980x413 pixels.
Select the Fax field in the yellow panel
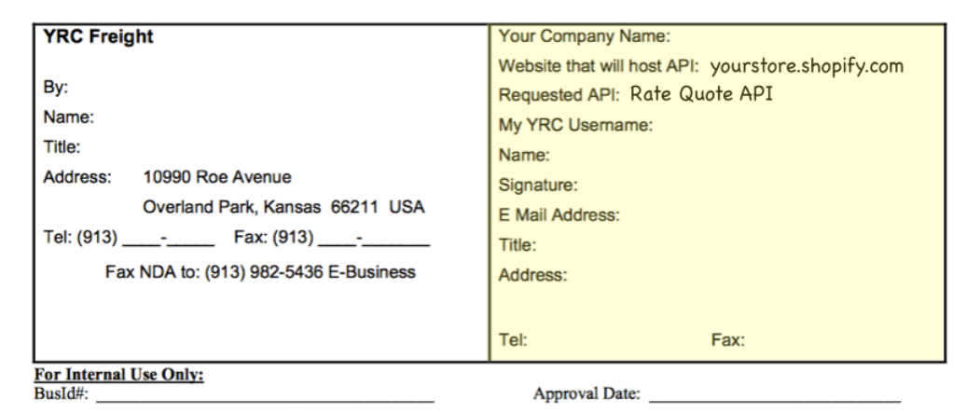[x=845, y=340]
